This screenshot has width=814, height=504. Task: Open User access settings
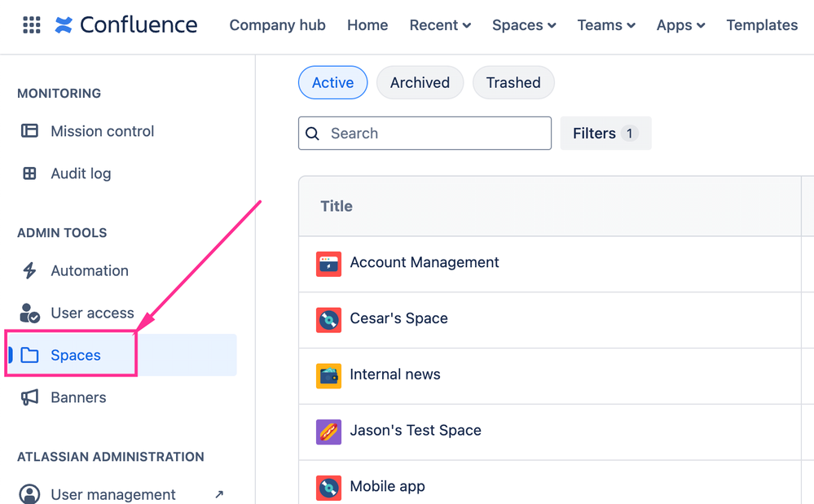click(x=93, y=313)
